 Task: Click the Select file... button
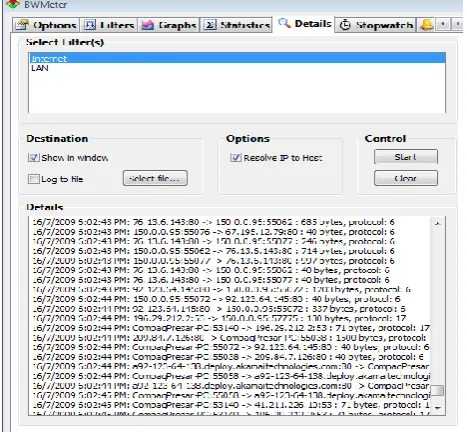point(155,178)
